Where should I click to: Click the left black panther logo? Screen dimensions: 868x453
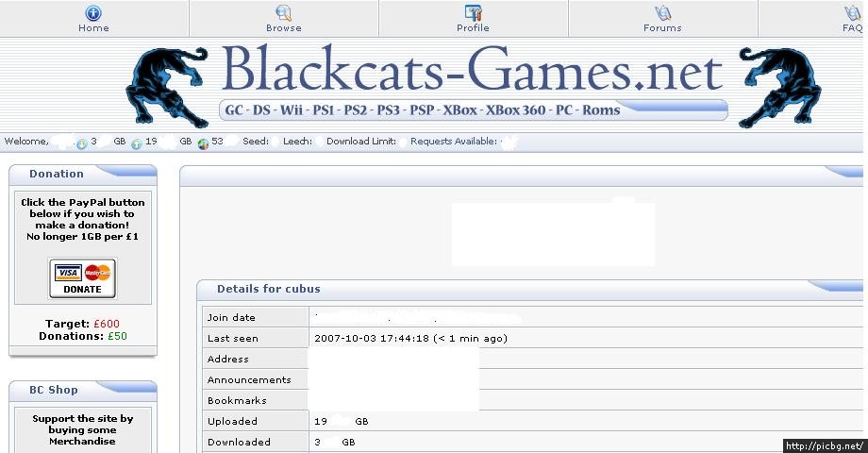tap(167, 87)
